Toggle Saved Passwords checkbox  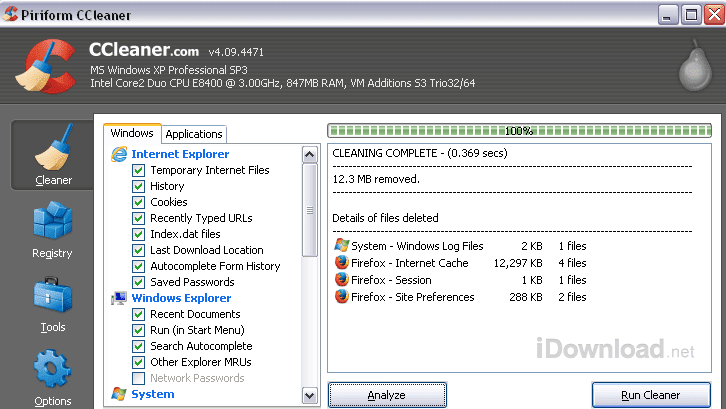[x=138, y=282]
